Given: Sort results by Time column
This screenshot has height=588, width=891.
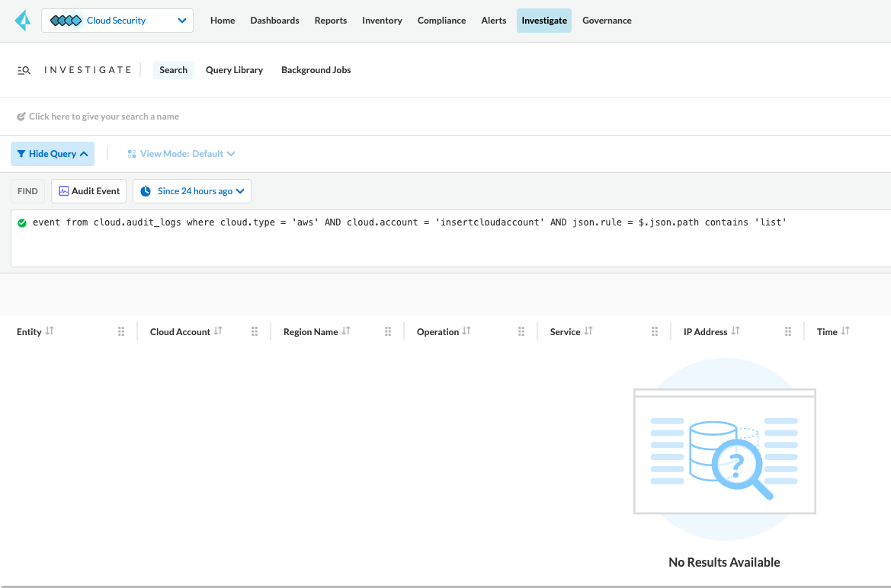Looking at the screenshot, I should coord(845,331).
